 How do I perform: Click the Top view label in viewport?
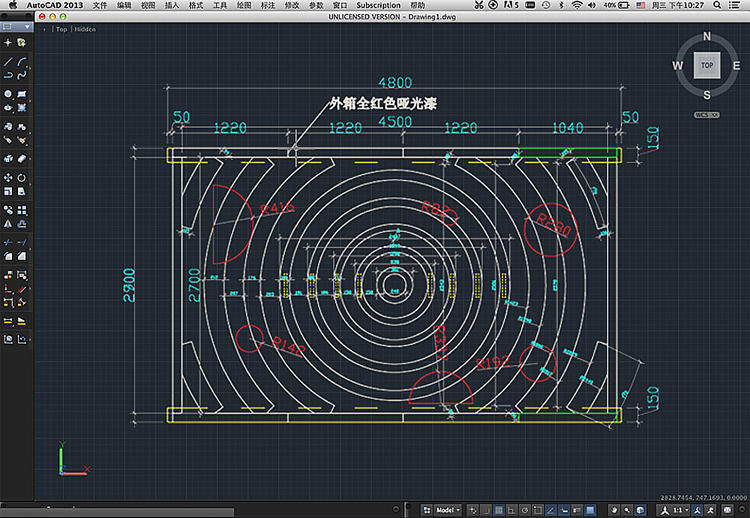(x=61, y=29)
